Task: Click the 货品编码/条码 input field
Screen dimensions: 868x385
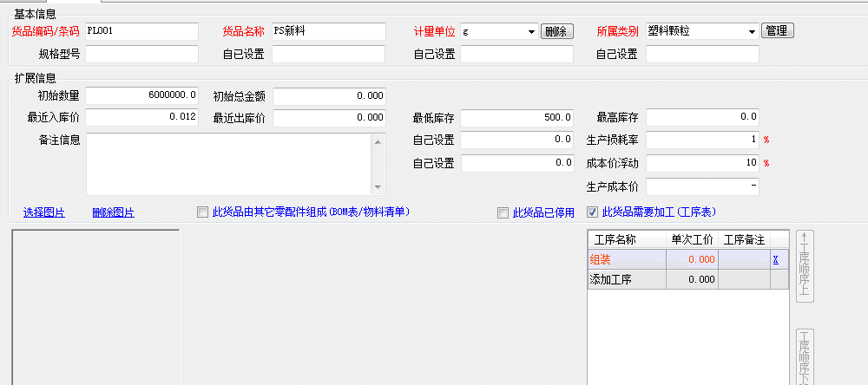Action: (141, 31)
